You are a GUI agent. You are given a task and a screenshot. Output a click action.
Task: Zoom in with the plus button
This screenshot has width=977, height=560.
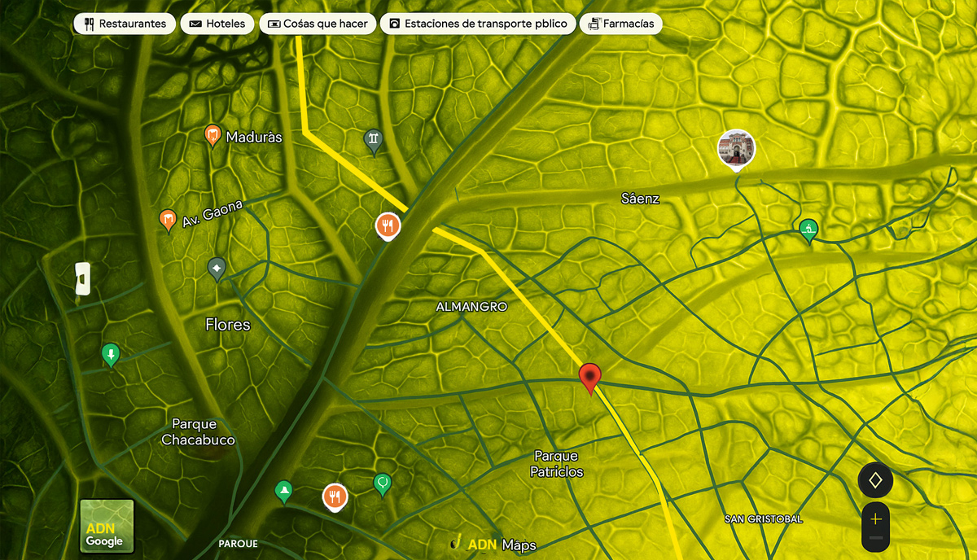(x=876, y=518)
